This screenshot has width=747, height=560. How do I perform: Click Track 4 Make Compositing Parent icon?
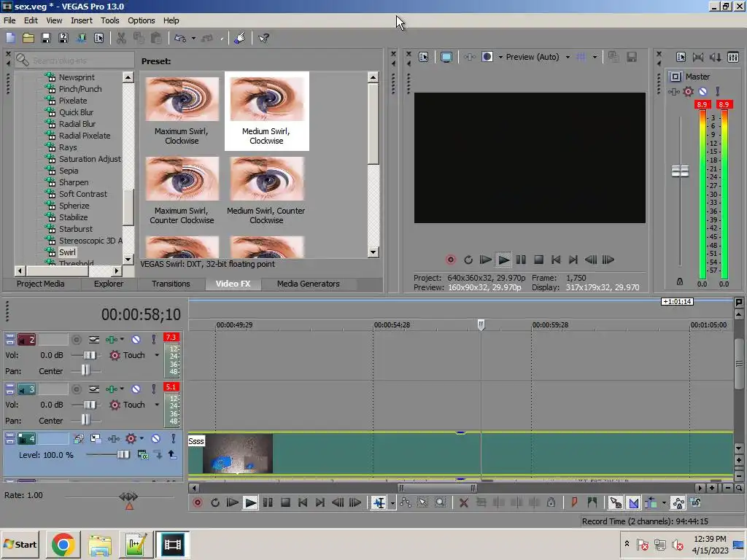(172, 455)
